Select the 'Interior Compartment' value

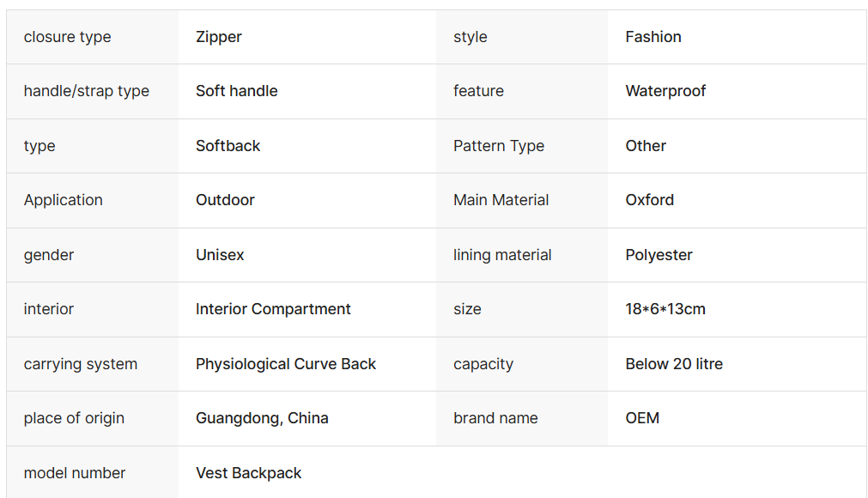click(273, 309)
